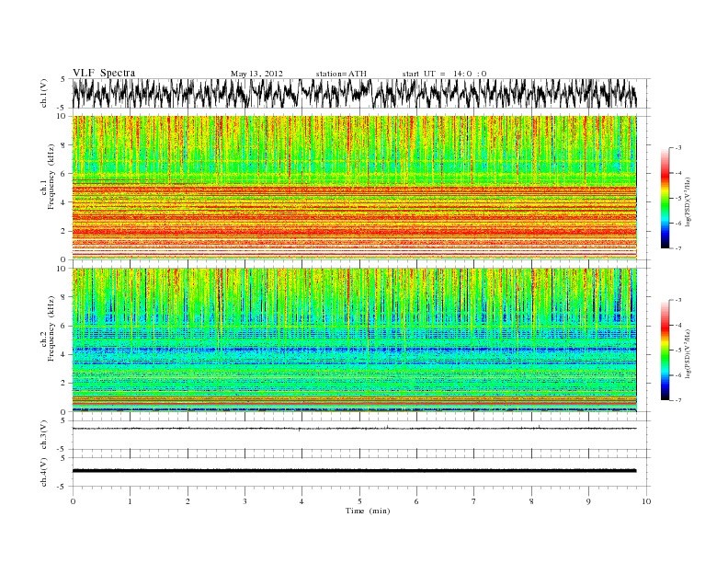The image size is (728, 563).
Task: Click the date 'May 13, 2012'
Action: point(256,74)
